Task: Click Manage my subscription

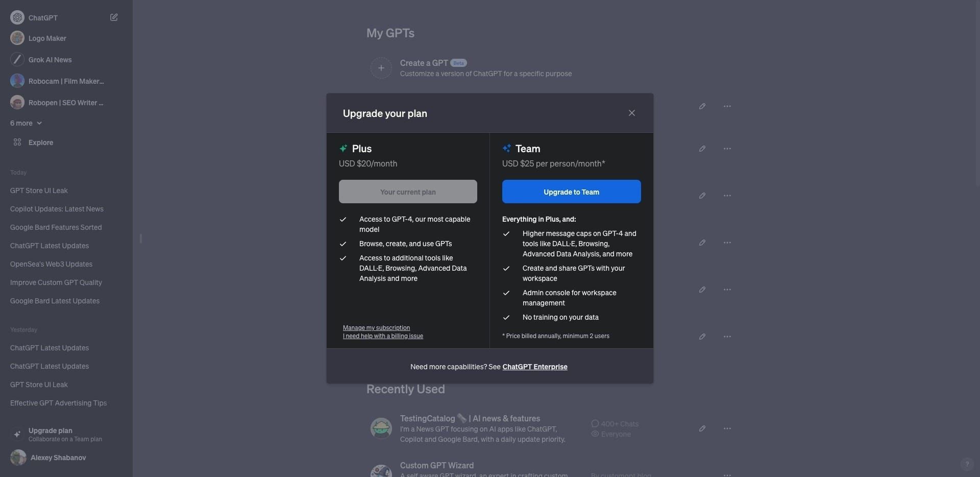Action: 377,327
